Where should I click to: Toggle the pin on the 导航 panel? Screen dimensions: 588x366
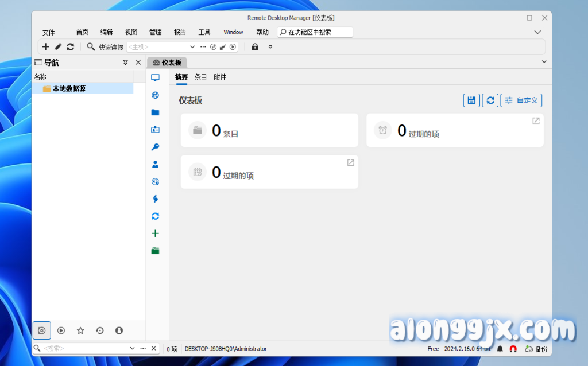pyautogui.click(x=125, y=63)
